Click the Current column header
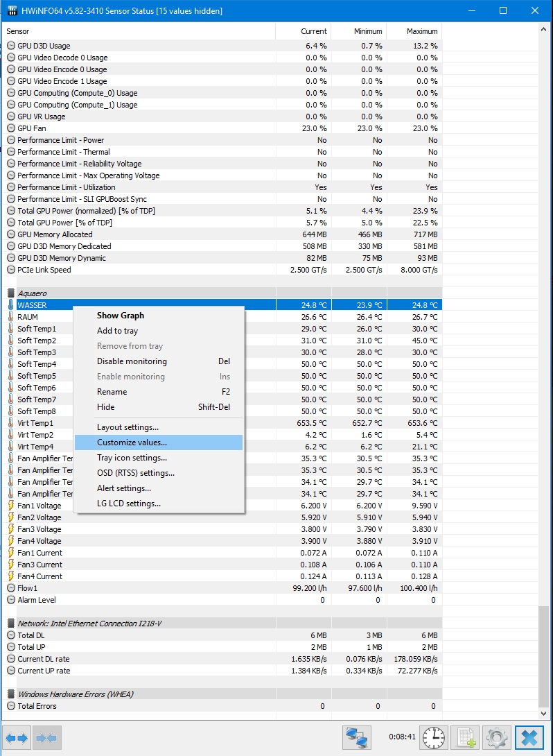The image size is (553, 756). point(304,31)
